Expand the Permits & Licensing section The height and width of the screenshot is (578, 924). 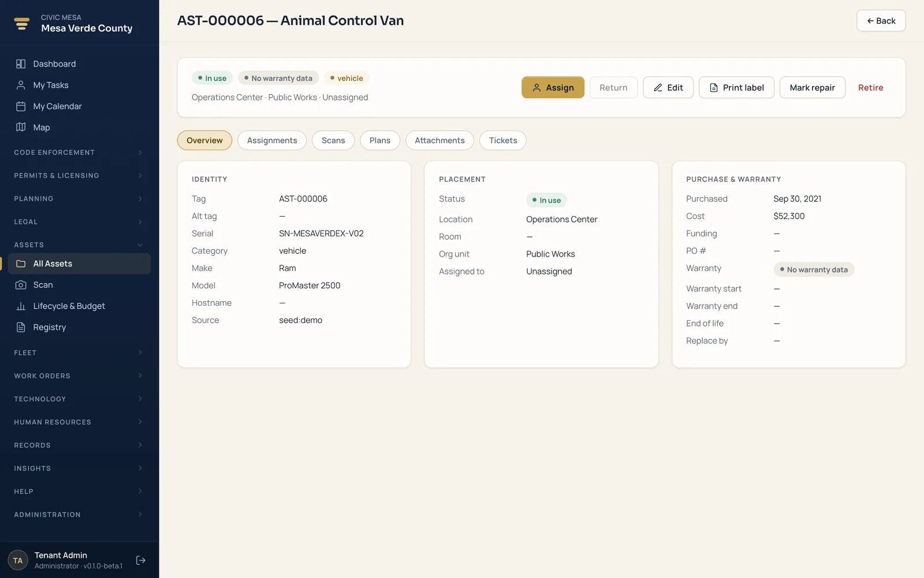click(79, 176)
